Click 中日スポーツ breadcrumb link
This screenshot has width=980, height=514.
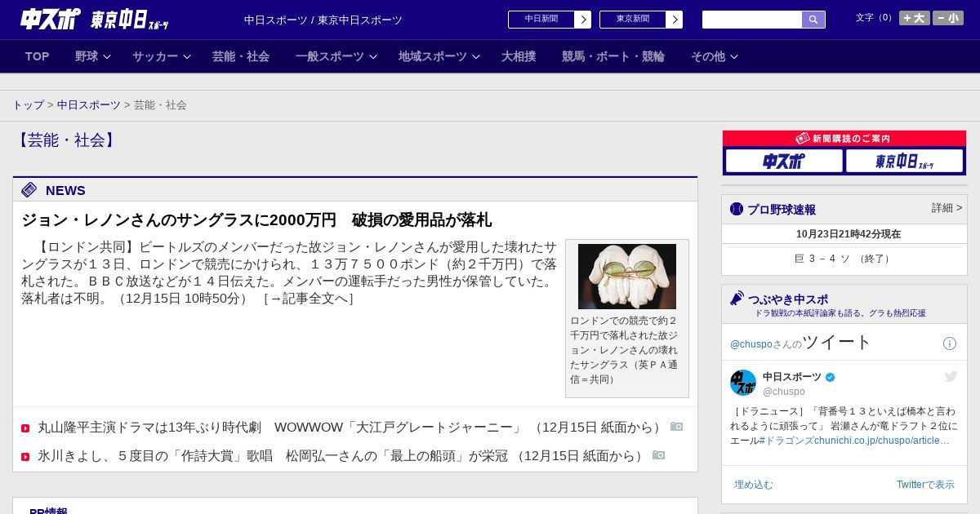pos(89,105)
